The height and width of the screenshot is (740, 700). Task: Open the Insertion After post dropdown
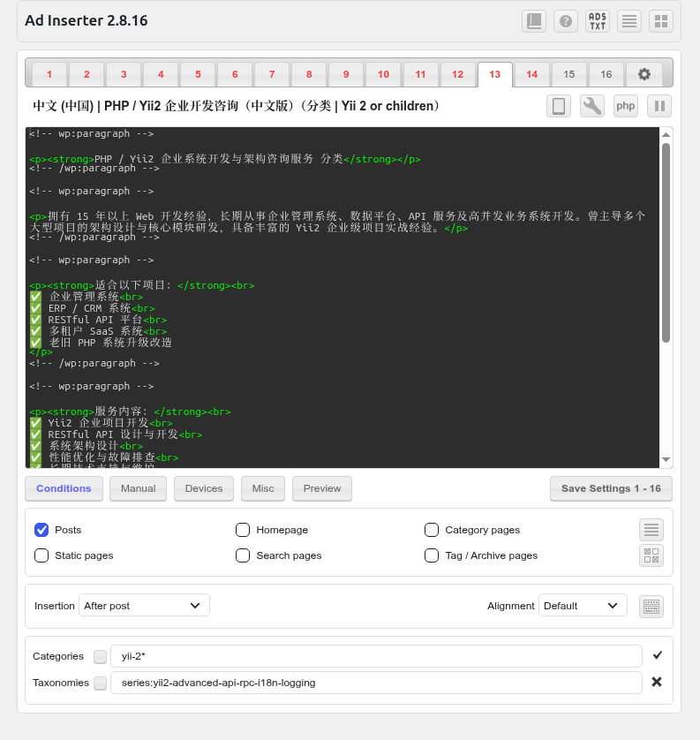tap(144, 606)
